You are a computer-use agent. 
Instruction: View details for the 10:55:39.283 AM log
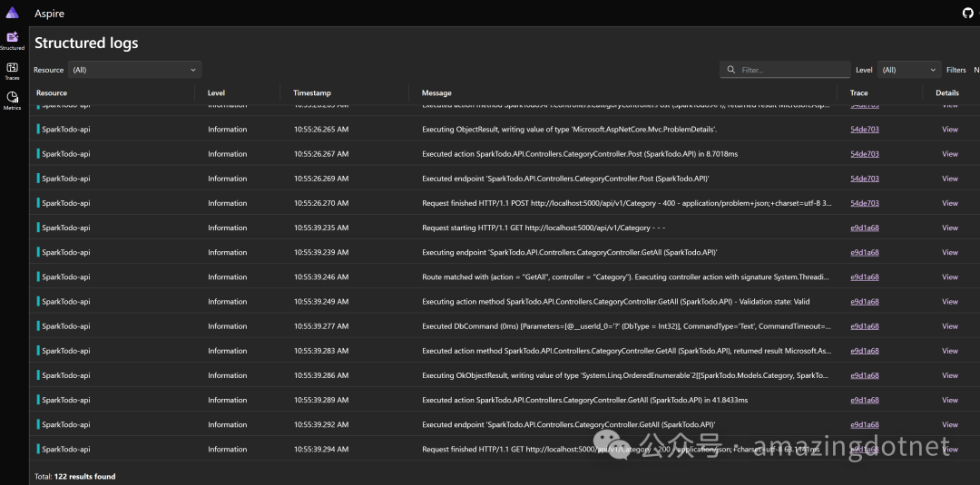pyautogui.click(x=950, y=351)
